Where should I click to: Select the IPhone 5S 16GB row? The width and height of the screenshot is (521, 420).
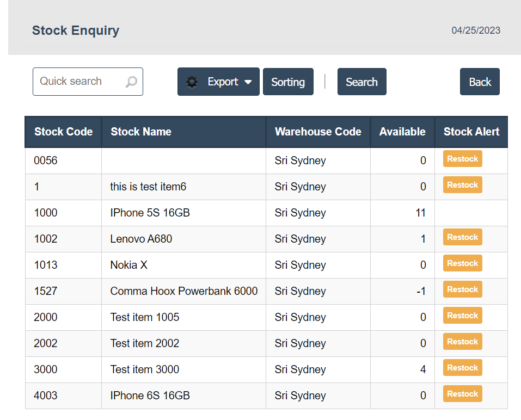(150, 213)
